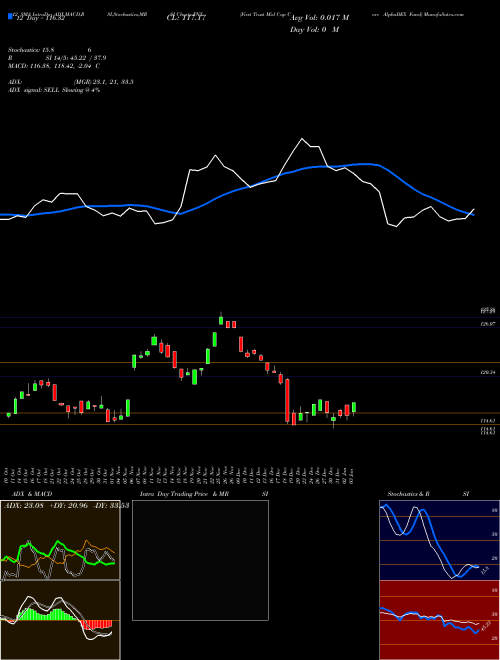Click the red RSI chart panel
Screen dimensions: 500x660
coord(439,620)
